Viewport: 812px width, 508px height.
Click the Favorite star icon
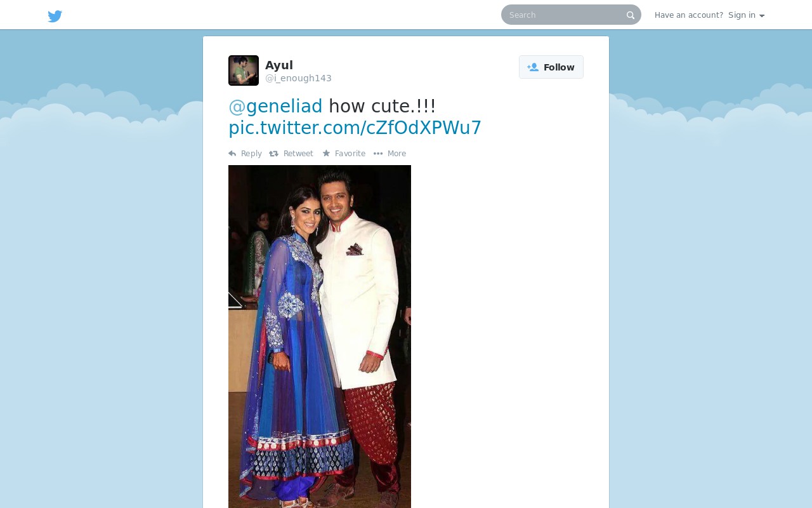[x=326, y=153]
